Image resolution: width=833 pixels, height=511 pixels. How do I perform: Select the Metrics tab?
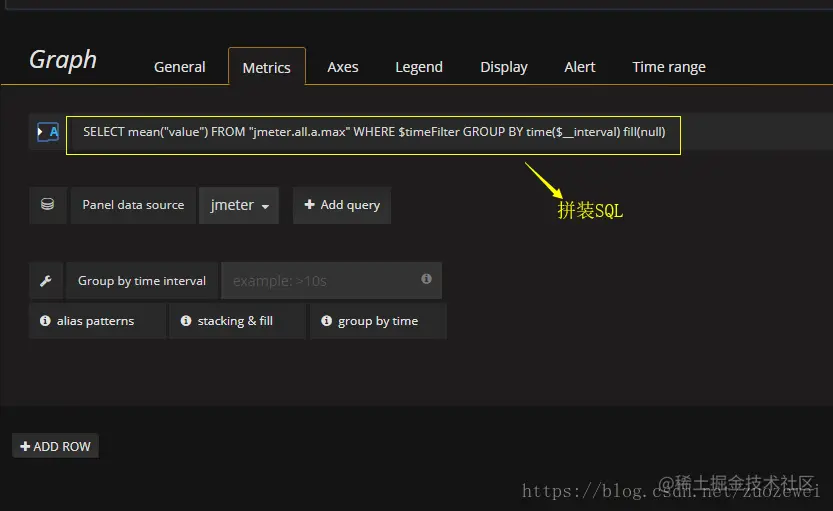tap(267, 67)
